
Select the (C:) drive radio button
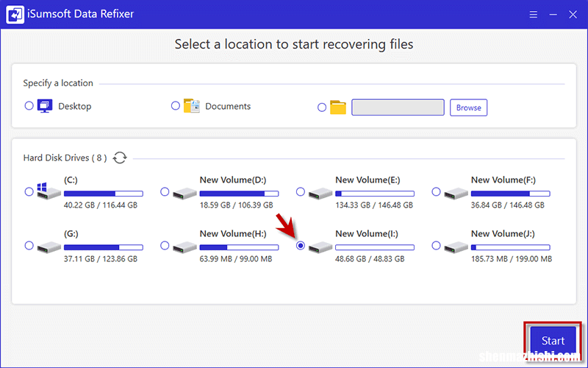tap(29, 192)
